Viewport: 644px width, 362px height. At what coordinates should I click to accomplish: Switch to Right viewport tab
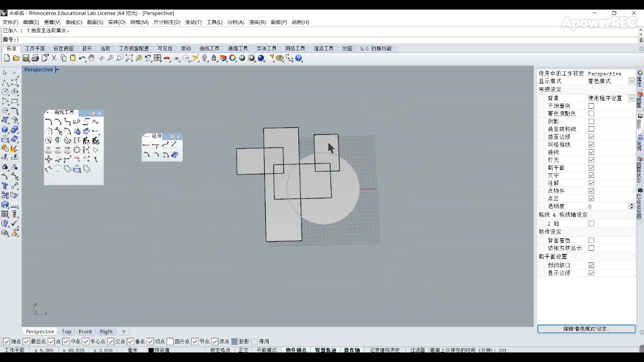click(x=106, y=331)
